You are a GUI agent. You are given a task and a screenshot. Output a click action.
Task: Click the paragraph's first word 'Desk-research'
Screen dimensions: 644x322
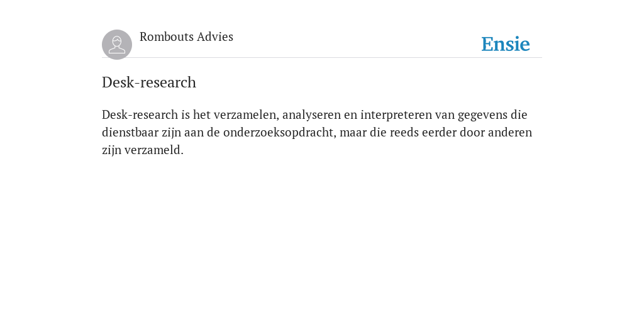(x=140, y=114)
